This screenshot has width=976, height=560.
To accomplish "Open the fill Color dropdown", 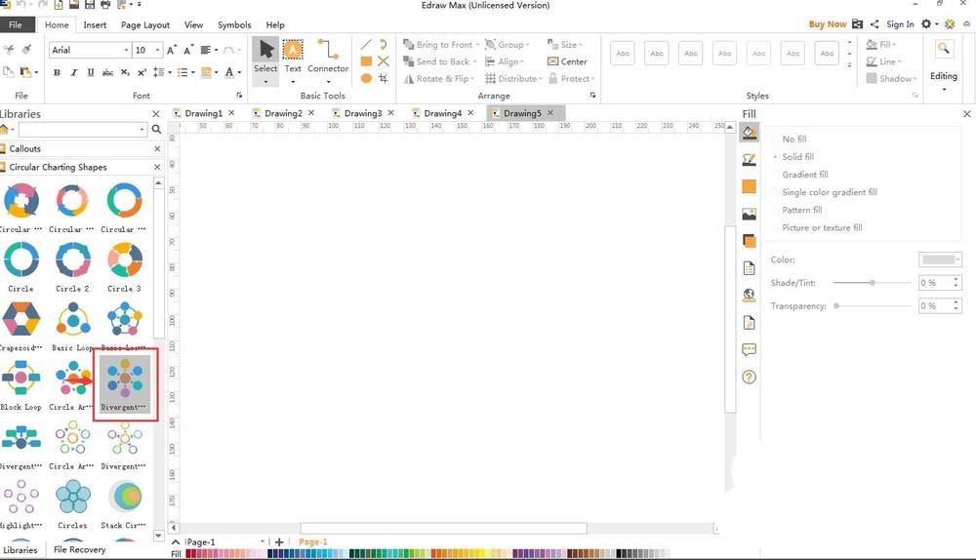I will click(x=941, y=260).
